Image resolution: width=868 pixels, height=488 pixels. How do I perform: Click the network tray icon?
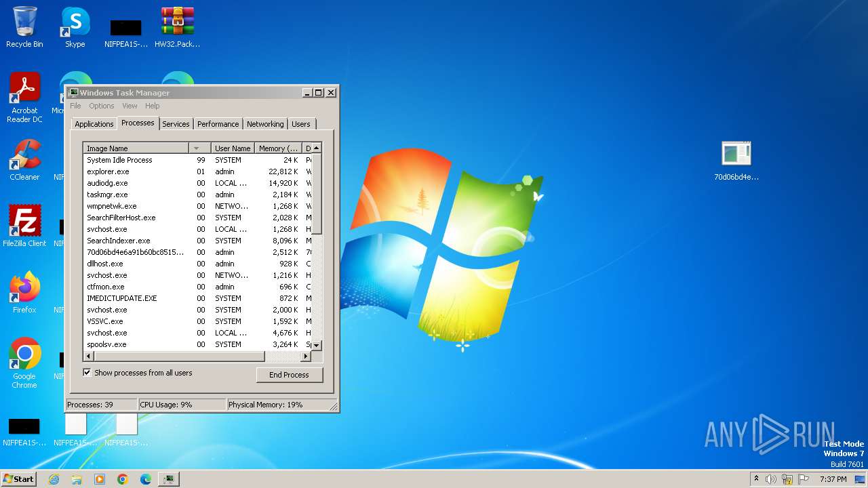point(787,479)
